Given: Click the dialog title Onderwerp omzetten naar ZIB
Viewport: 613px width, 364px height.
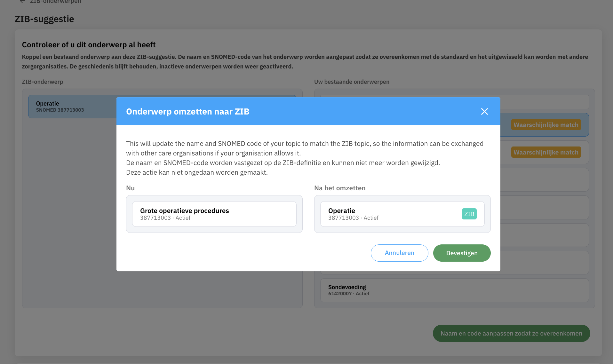Looking at the screenshot, I should coord(187,111).
